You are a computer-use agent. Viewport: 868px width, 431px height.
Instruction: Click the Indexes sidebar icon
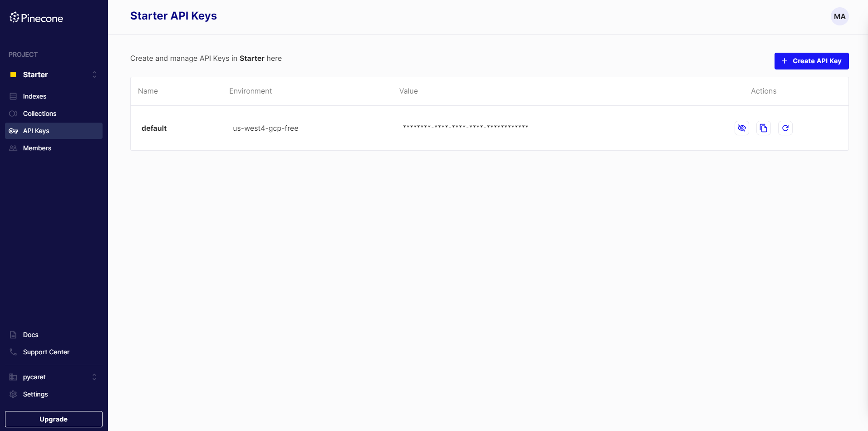13,96
